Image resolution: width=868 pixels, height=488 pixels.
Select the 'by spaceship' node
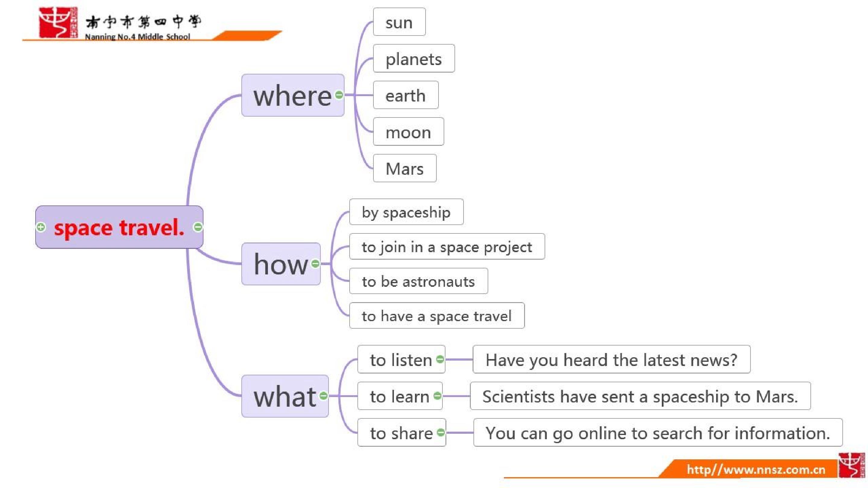click(x=406, y=212)
